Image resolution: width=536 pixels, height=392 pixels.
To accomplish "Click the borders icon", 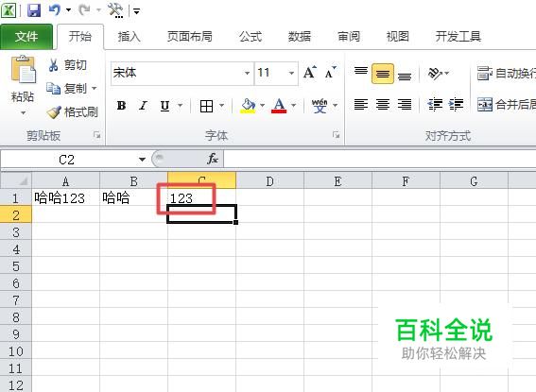I will click(x=206, y=106).
